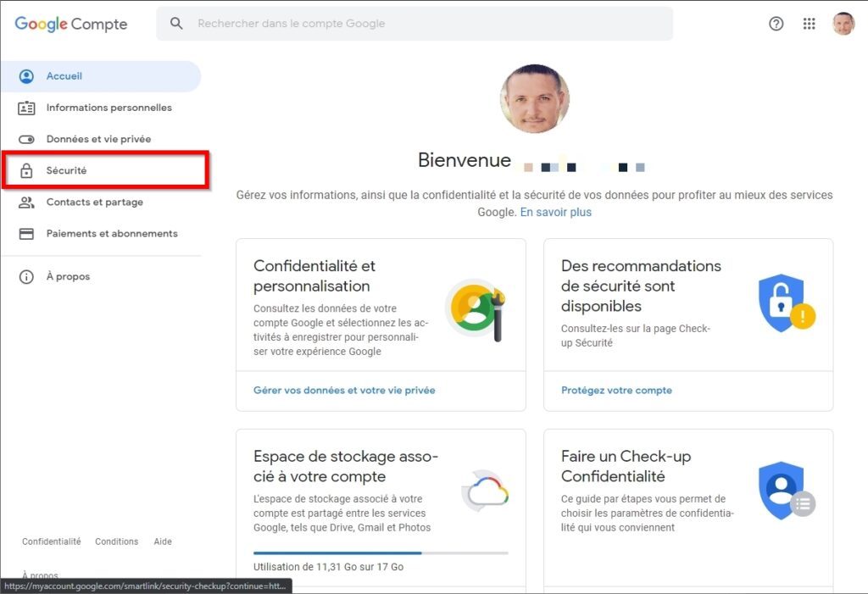Click the colored cloud storage icon
868x594 pixels.
[486, 490]
